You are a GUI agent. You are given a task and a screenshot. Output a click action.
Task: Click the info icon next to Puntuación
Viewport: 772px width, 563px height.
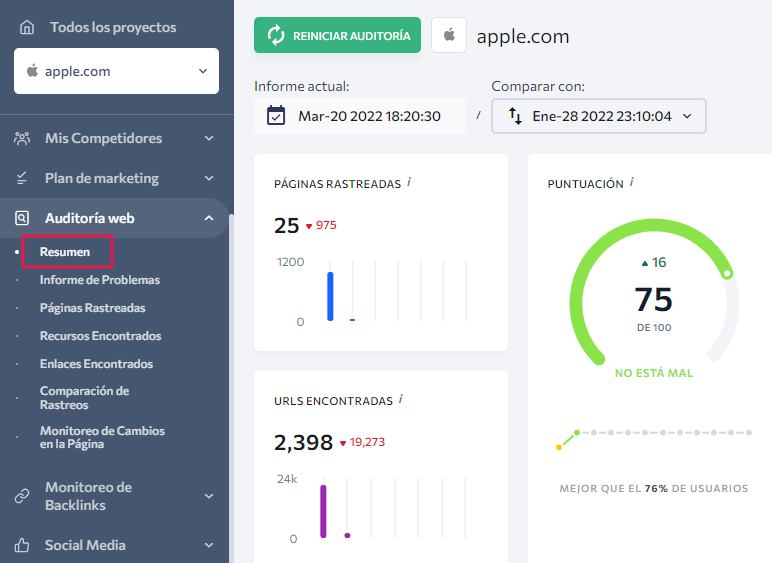coord(631,183)
